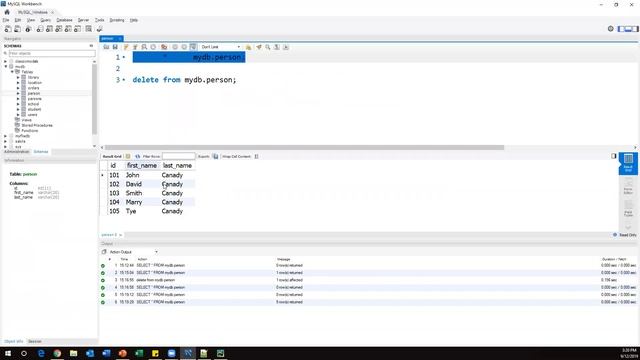Click the stop execution icon
Image resolution: width=640 pixels, height=360 pixels.
[x=153, y=47]
